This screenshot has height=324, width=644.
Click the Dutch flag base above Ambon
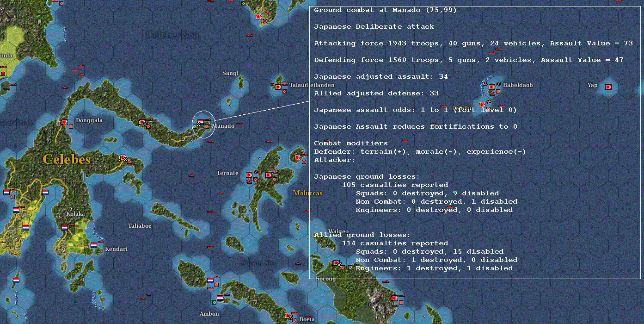click(x=220, y=298)
